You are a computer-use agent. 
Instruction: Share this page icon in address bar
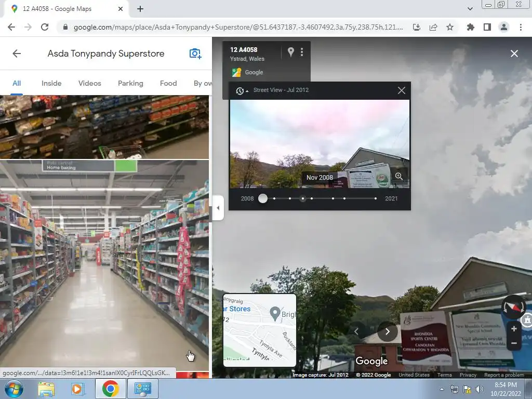pos(433,27)
